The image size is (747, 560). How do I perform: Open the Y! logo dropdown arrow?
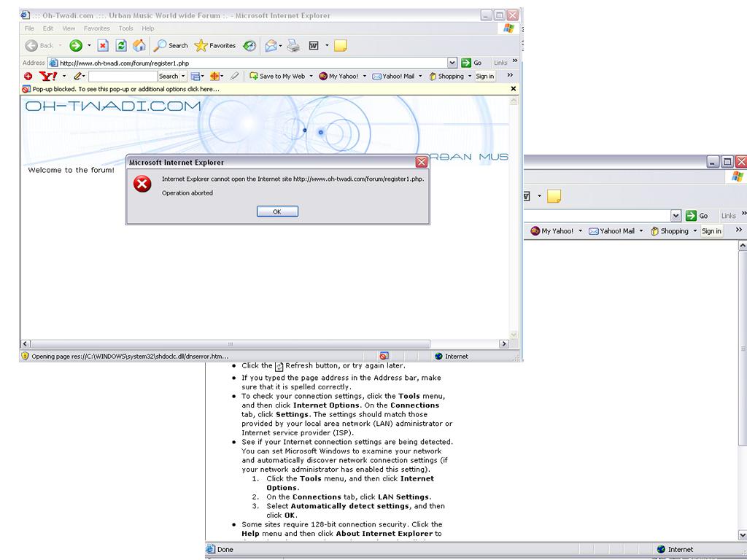coord(64,76)
